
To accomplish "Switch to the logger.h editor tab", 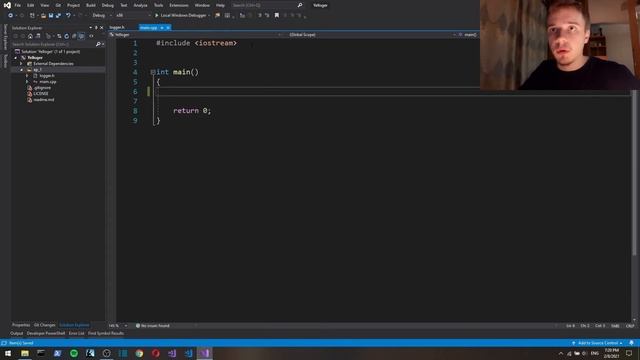I will coord(117,27).
